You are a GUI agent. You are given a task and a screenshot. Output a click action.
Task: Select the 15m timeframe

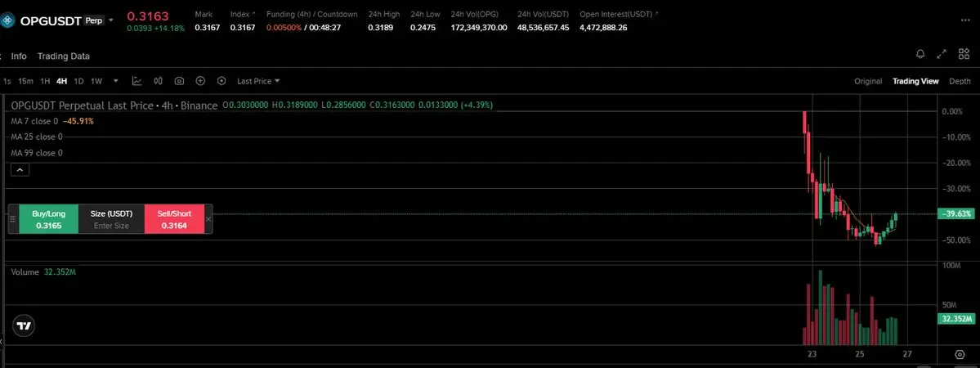[25, 81]
